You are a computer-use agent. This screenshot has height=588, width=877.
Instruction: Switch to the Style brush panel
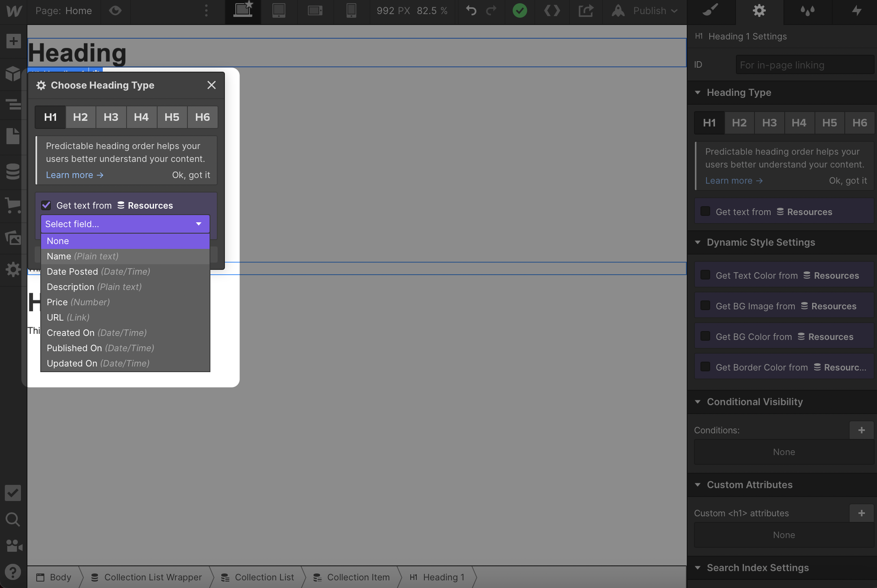(x=711, y=11)
